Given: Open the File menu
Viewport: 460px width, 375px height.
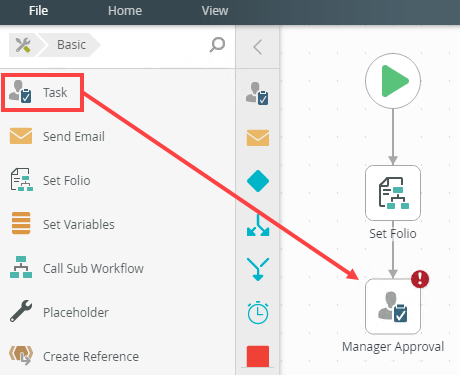Looking at the screenshot, I should click(38, 11).
